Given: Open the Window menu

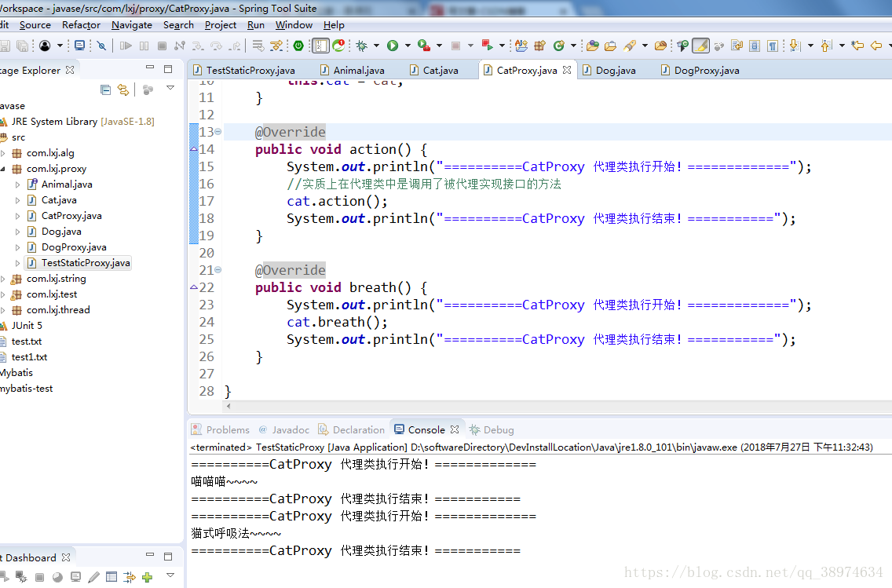Looking at the screenshot, I should (x=294, y=25).
